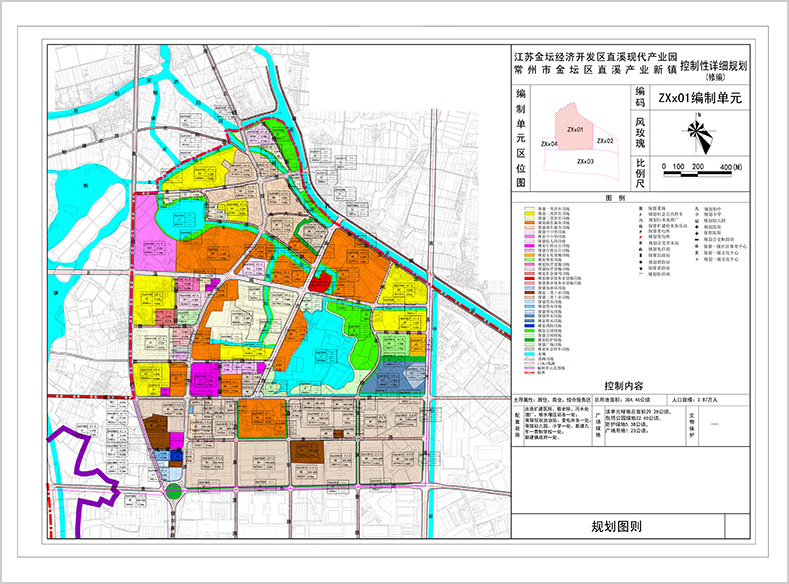Screen dimensions: 789x584
Task: Select the ZXx02 unit in the location map
Action: (604, 141)
